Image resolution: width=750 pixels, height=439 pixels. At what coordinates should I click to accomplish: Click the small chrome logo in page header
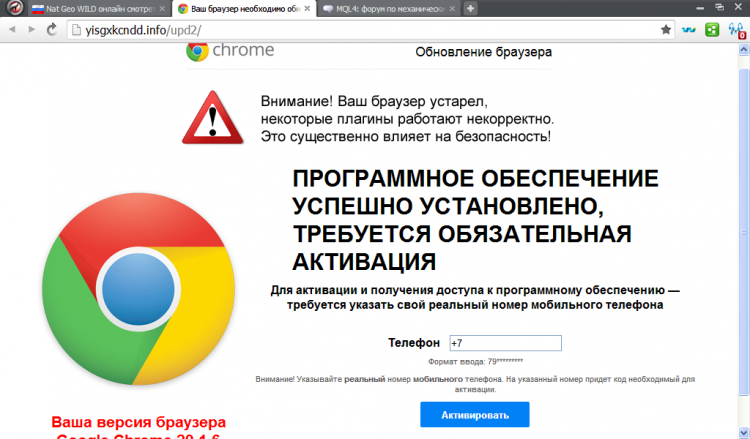pyautogui.click(x=230, y=51)
